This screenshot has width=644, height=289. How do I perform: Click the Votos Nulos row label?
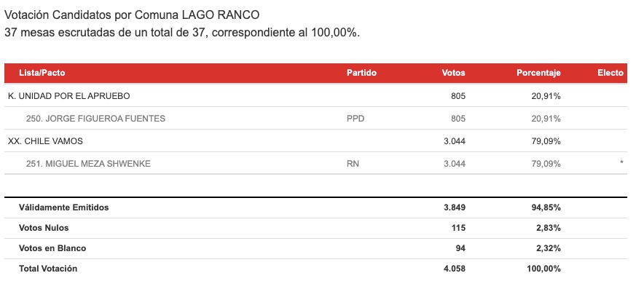[44, 228]
